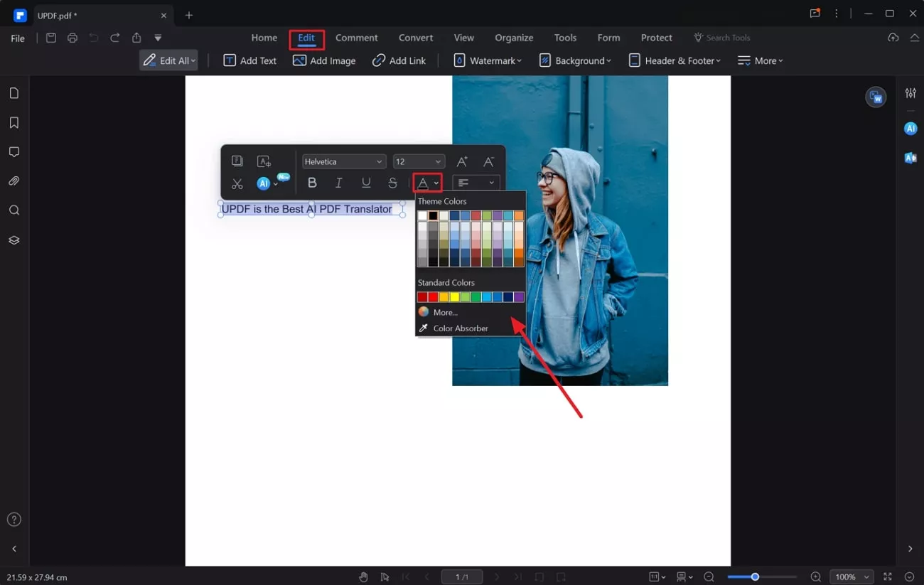
Task: Click the Add Image button
Action: coord(324,60)
